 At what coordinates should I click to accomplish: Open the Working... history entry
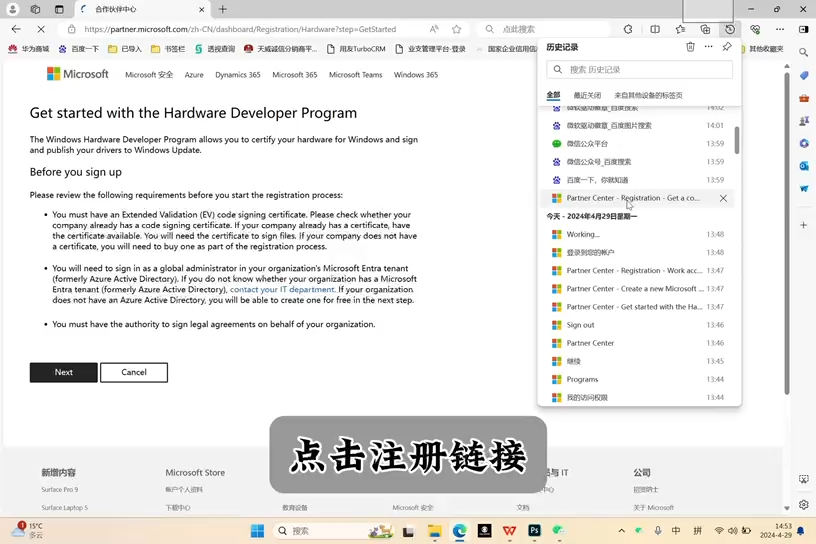[x=638, y=234]
